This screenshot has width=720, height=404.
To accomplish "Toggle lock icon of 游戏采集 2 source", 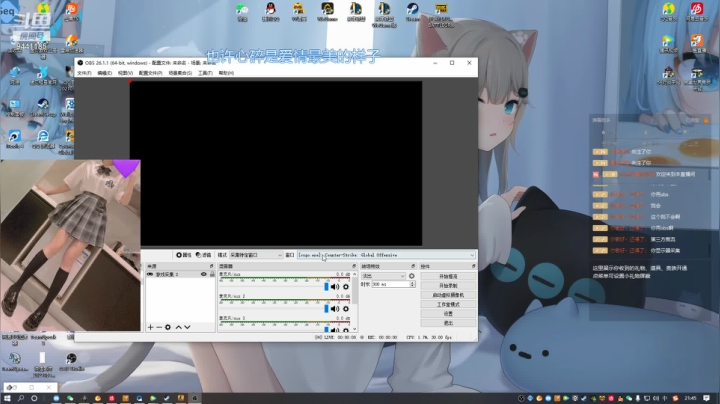I will (x=212, y=274).
